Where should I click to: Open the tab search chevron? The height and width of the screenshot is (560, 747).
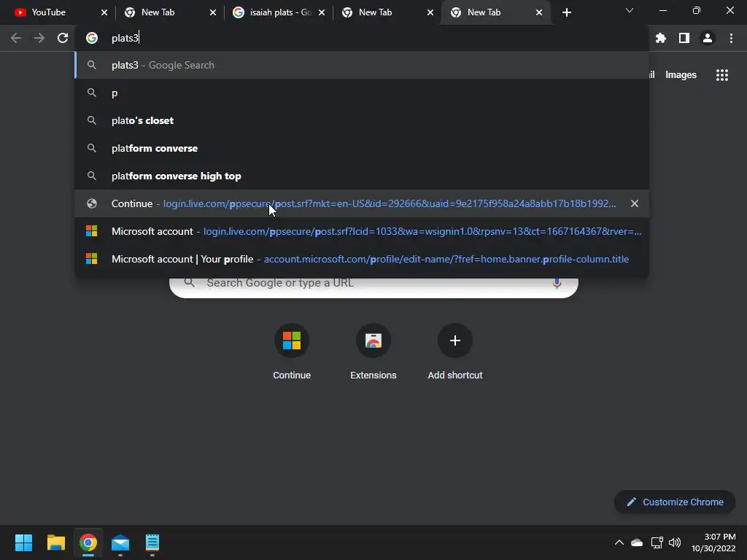click(630, 10)
